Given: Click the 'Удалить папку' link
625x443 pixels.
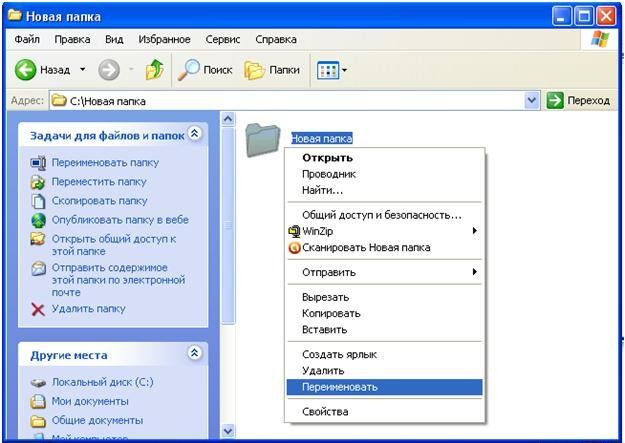Looking at the screenshot, I should (88, 309).
